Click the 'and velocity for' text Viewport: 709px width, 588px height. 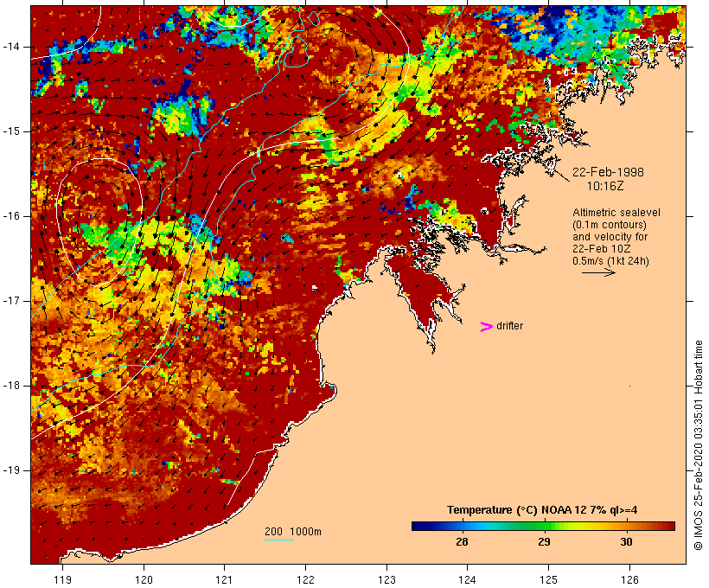(610, 237)
